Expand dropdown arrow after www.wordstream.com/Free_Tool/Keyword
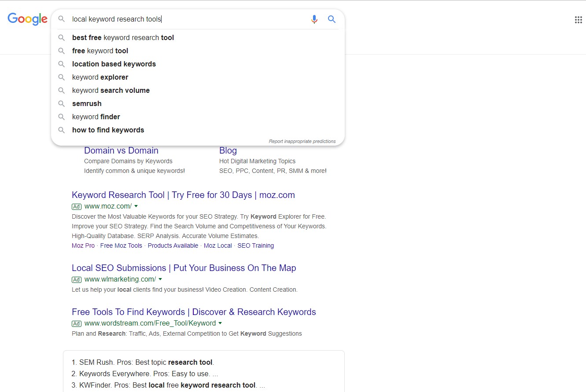The height and width of the screenshot is (392, 586). (220, 323)
